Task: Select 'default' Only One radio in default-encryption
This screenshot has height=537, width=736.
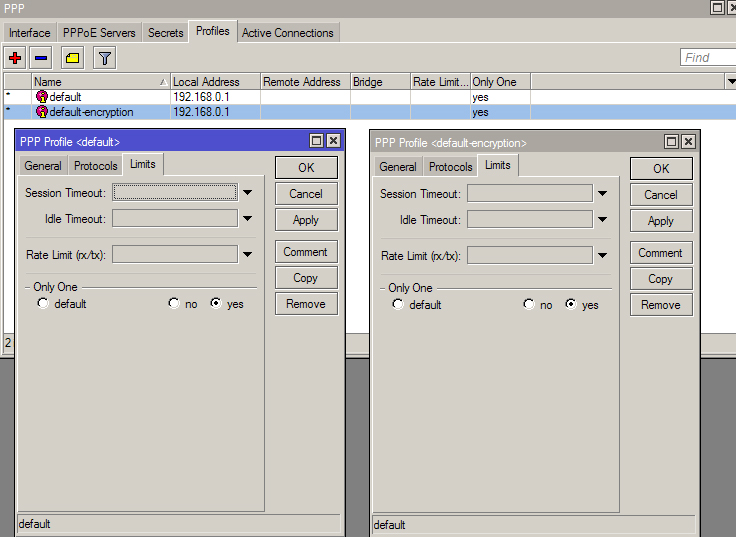Action: [x=398, y=305]
